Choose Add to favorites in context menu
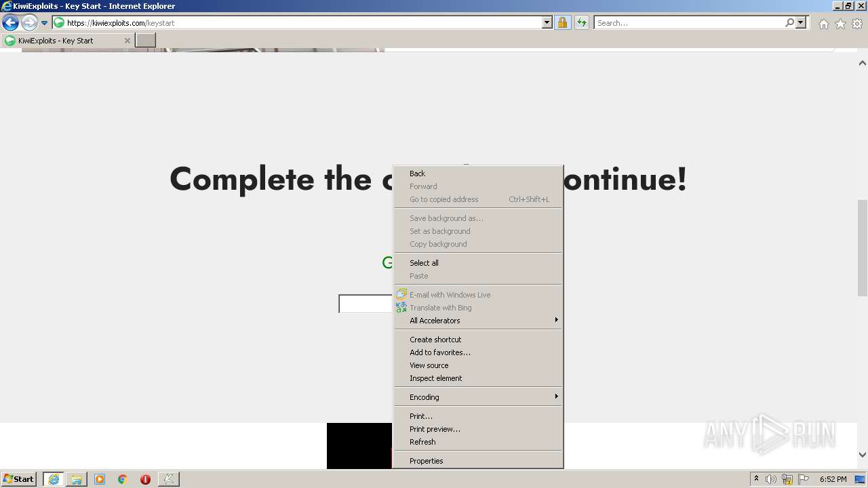Screen dimensions: 868x488 point(478,352)
